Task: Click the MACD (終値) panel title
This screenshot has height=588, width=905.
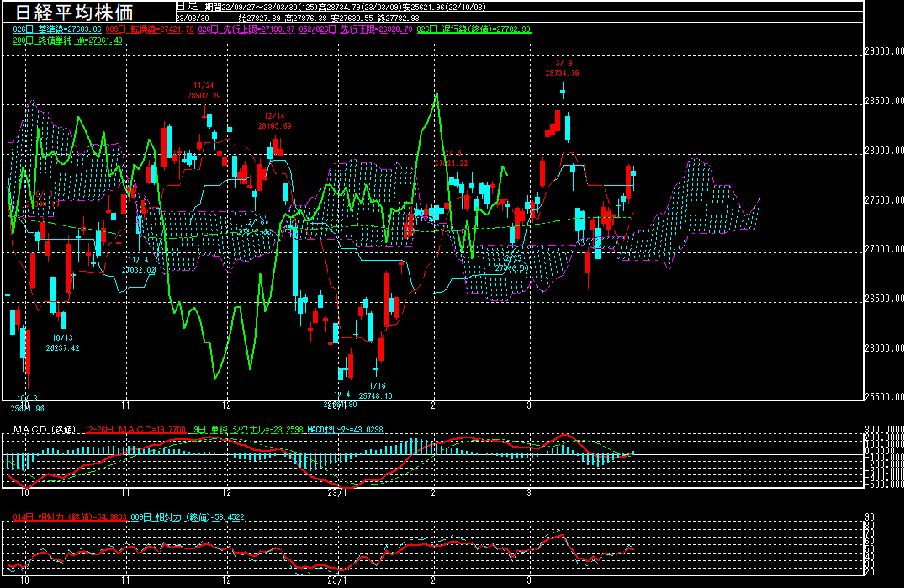Action: click(45, 430)
